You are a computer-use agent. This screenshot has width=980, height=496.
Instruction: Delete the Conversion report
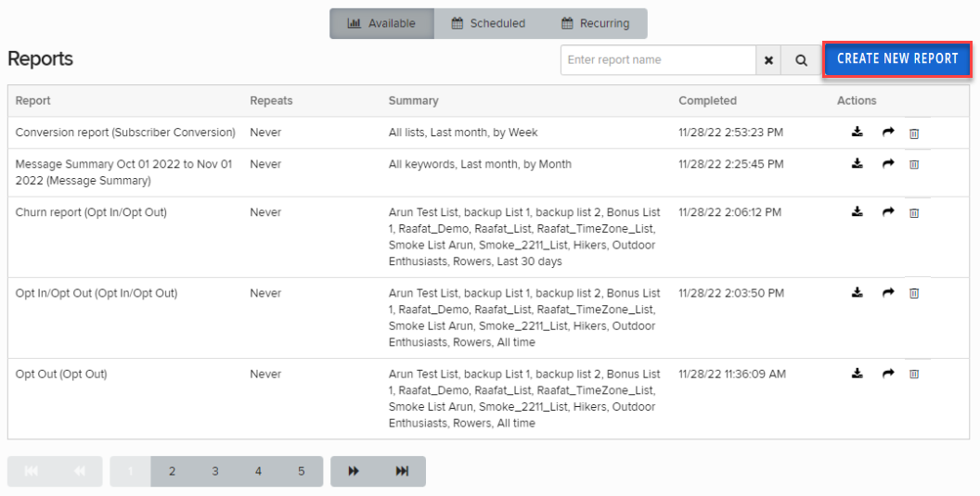[914, 134]
